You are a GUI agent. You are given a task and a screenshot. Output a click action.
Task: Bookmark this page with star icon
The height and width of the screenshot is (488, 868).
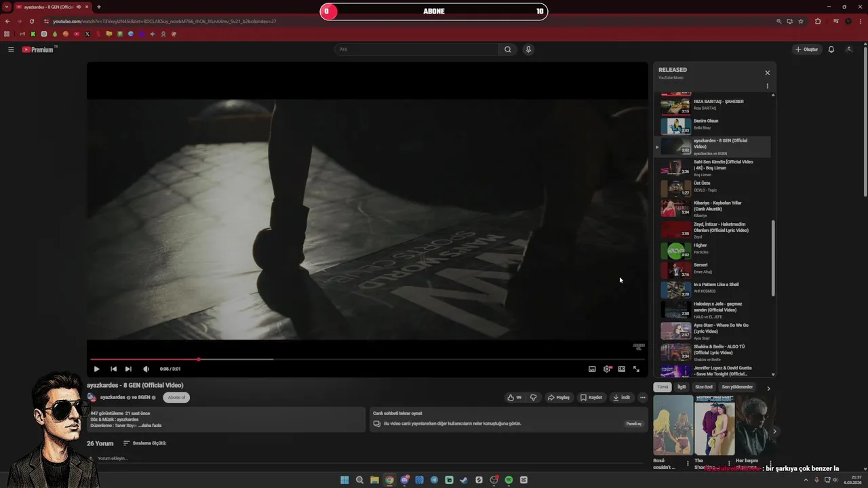click(801, 21)
